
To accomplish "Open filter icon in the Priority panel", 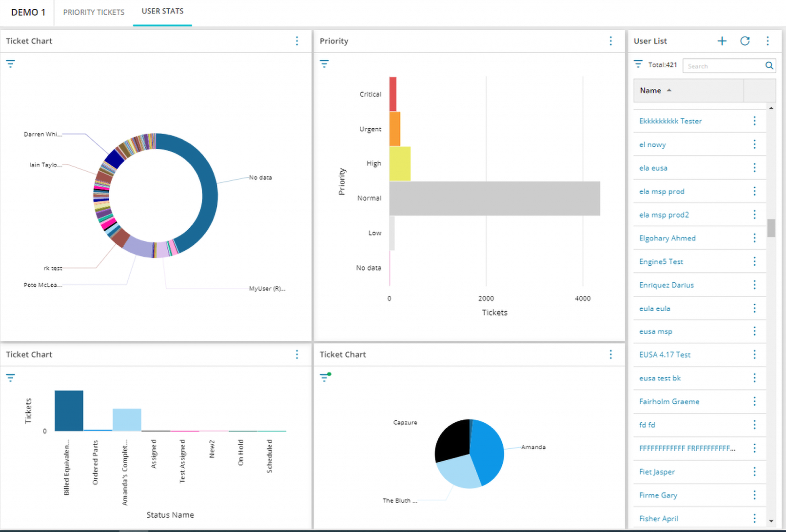I will pyautogui.click(x=324, y=64).
